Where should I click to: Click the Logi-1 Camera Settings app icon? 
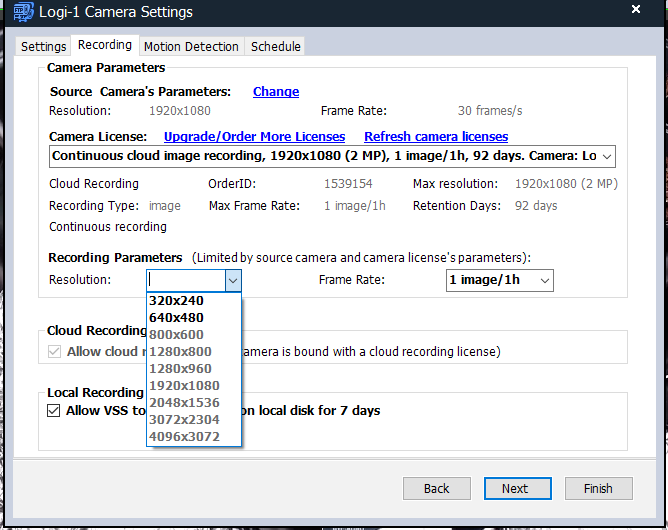click(24, 12)
